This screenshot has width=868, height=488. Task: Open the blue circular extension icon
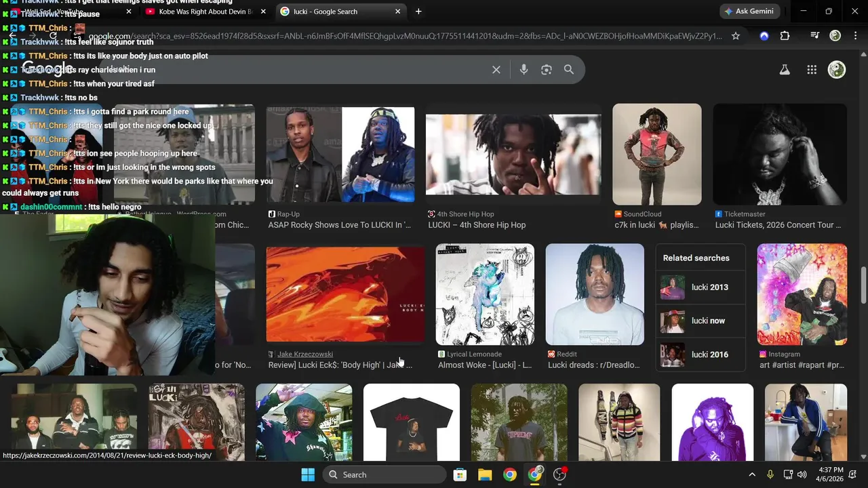pyautogui.click(x=764, y=36)
